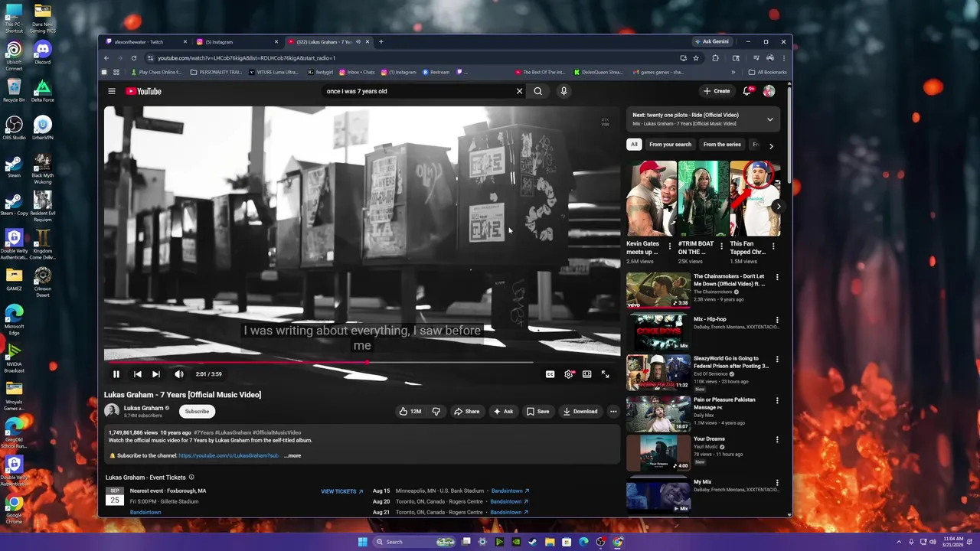
Task: Select the 'From your search' filter chip
Action: coord(670,145)
